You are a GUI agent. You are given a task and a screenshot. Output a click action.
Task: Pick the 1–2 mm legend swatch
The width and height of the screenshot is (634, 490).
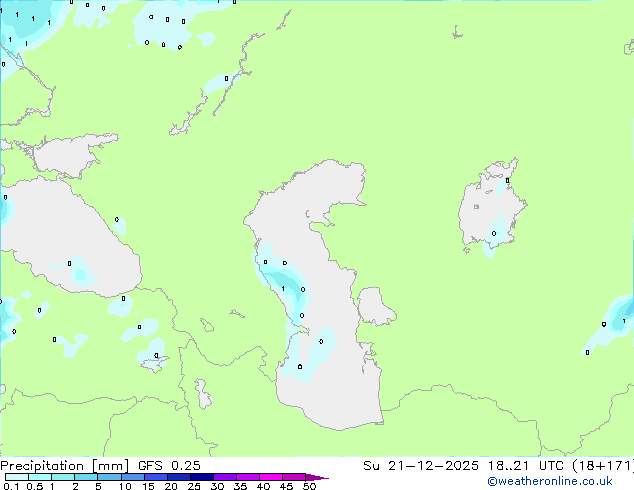point(63,477)
